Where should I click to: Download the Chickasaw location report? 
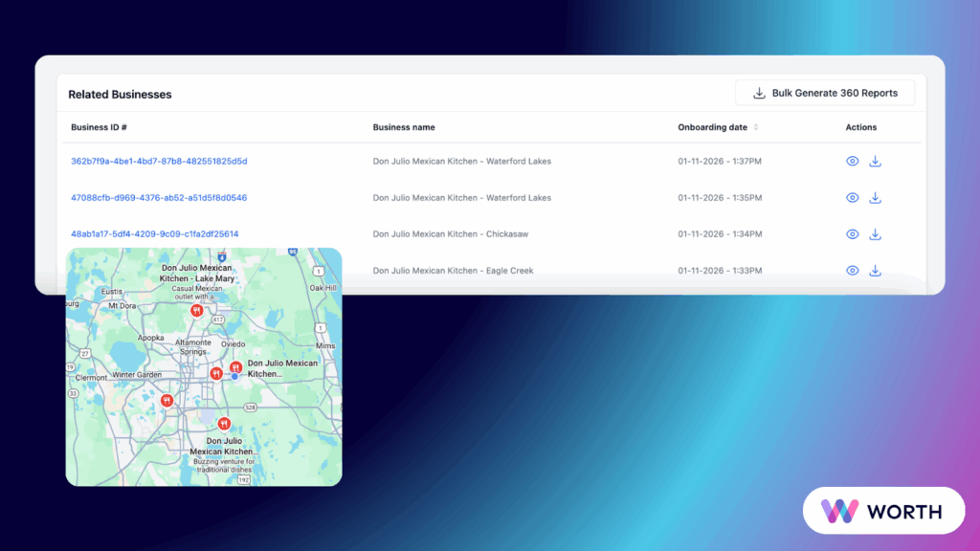tap(875, 234)
